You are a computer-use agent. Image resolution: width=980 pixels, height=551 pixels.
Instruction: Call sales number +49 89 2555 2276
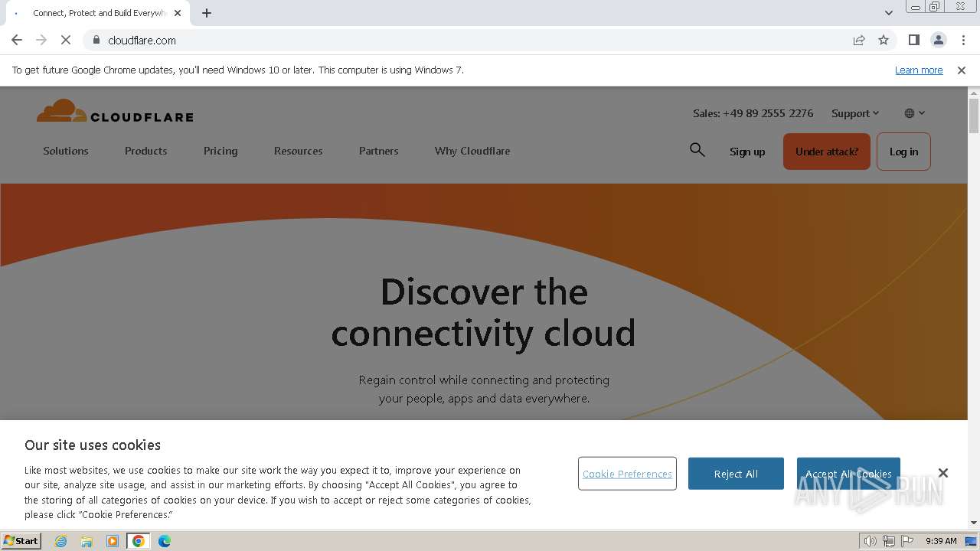coord(753,113)
